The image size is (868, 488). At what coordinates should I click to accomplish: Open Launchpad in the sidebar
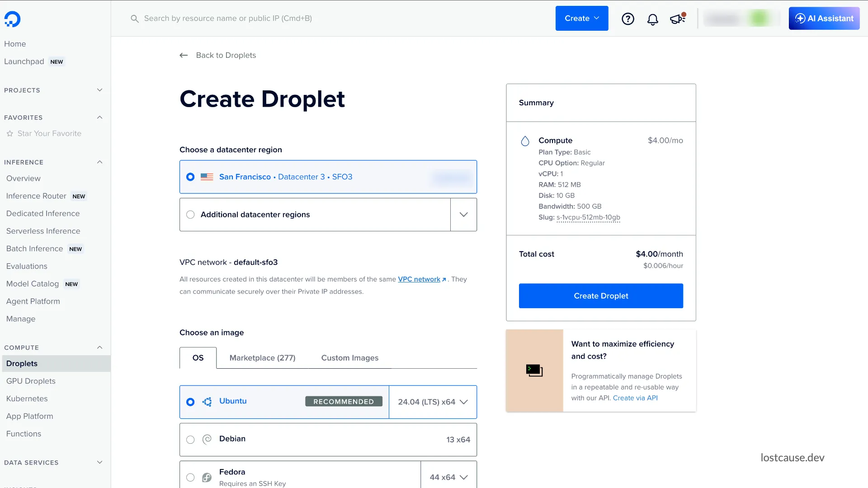click(24, 61)
